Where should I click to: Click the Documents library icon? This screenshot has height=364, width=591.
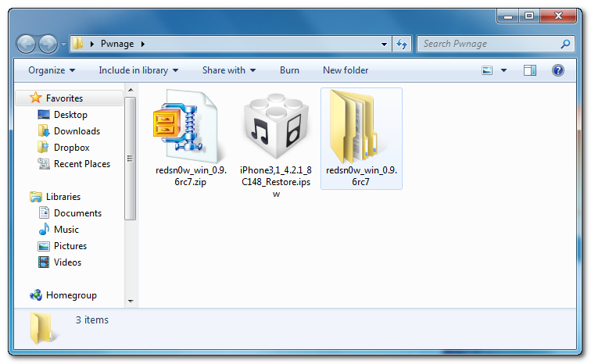(44, 212)
